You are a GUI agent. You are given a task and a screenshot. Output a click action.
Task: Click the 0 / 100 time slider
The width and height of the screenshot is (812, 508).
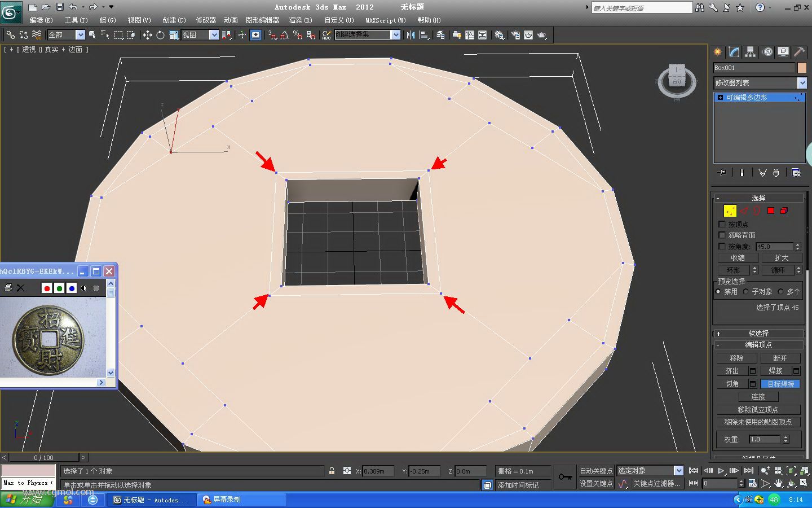pos(44,458)
